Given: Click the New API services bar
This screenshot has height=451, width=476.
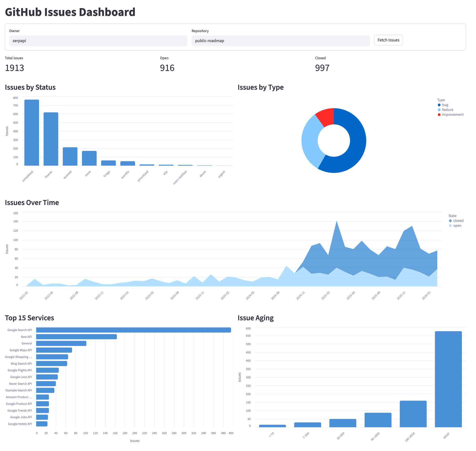Looking at the screenshot, I should click(x=76, y=337).
